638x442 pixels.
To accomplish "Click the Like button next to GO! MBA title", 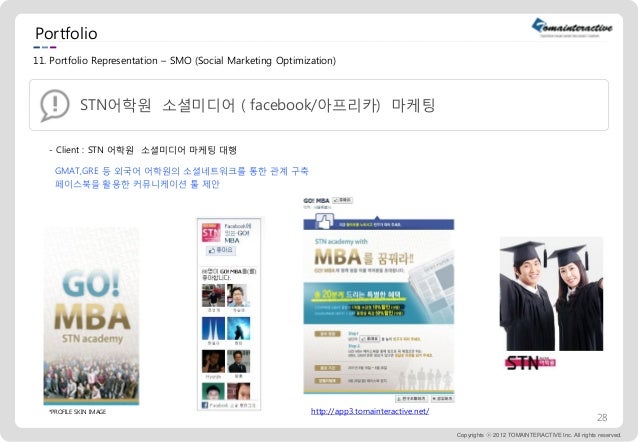I will pos(342,200).
